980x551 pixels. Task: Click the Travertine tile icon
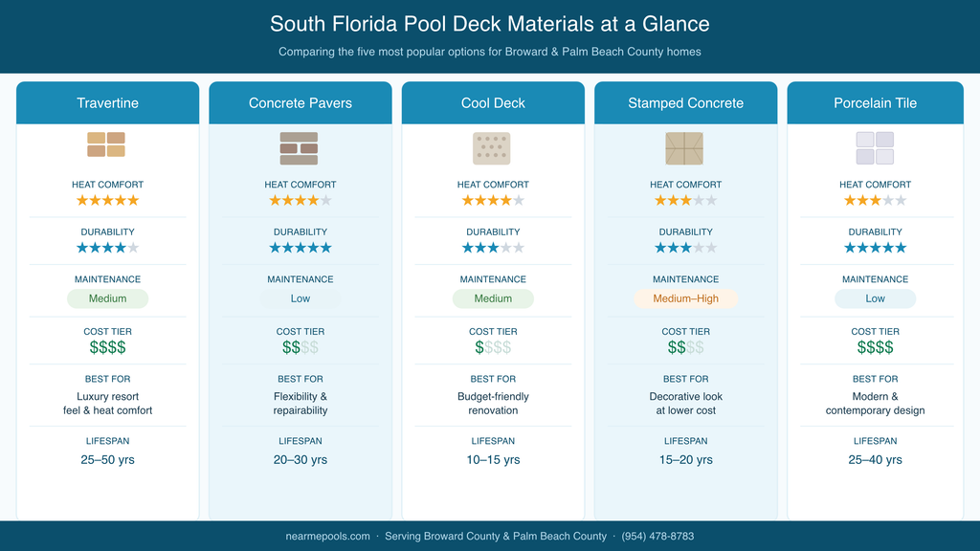coord(106,144)
